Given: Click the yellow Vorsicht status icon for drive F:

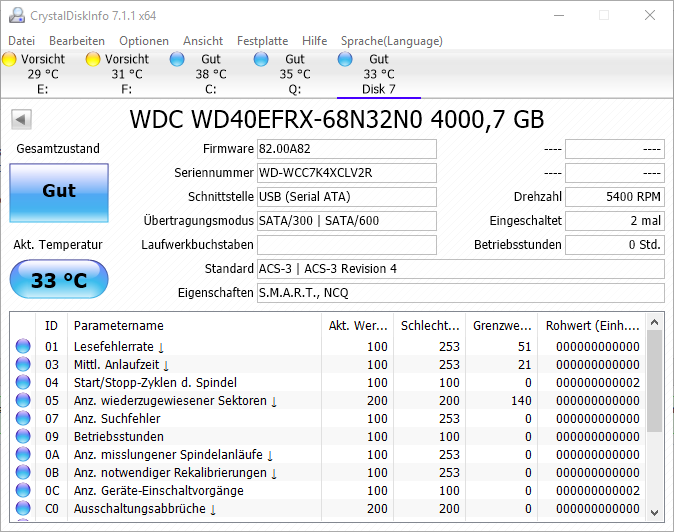Looking at the screenshot, I should (x=93, y=59).
